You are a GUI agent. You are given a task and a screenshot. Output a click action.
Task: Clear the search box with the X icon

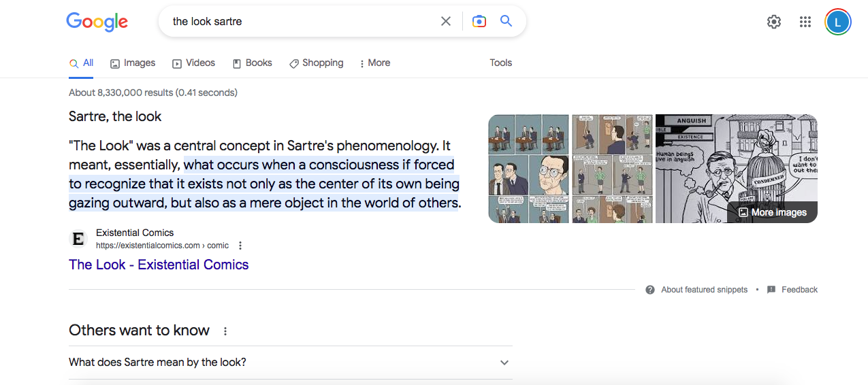tap(446, 21)
